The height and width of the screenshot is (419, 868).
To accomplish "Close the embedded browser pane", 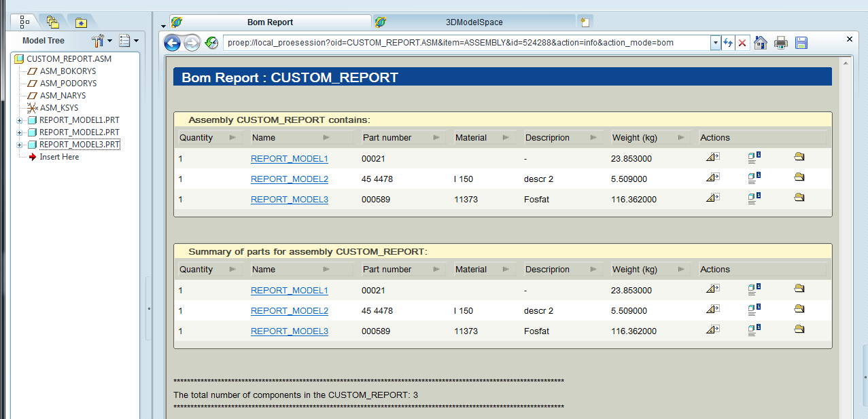I will coord(850,39).
